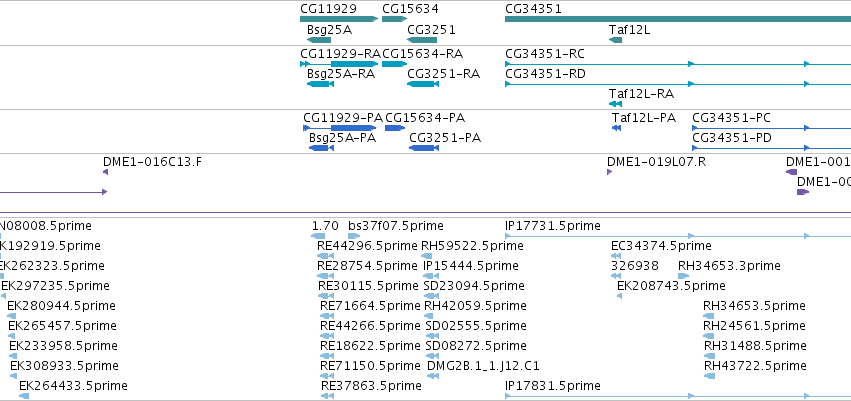Select the DMG2B.1_1.J12.C1 feature label

[483, 366]
